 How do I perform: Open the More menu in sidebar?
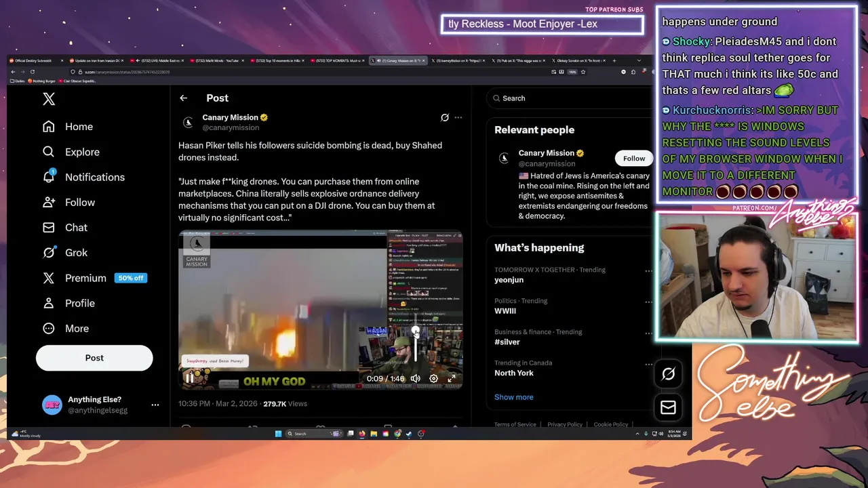click(66, 328)
